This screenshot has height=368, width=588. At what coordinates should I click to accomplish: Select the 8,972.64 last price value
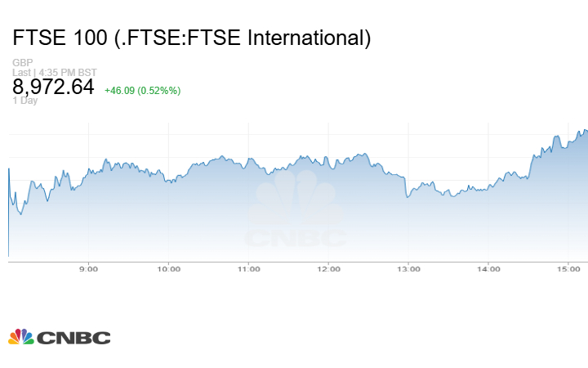[x=53, y=87]
